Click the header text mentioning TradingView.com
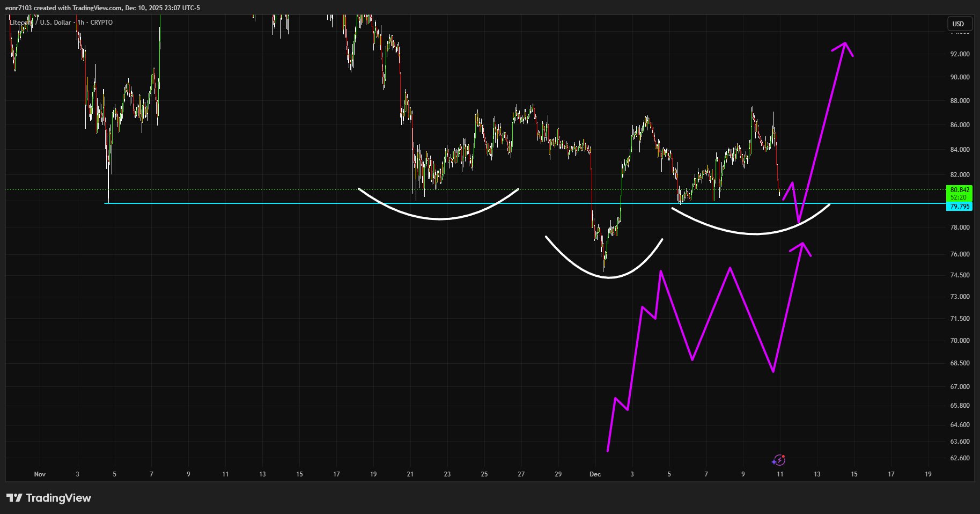 (102, 8)
